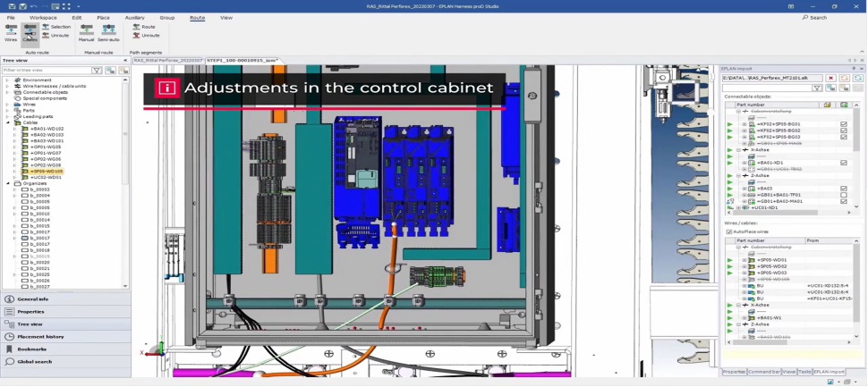Click the second save icon in title bar
This screenshot has height=387, width=868.
tap(22, 6)
